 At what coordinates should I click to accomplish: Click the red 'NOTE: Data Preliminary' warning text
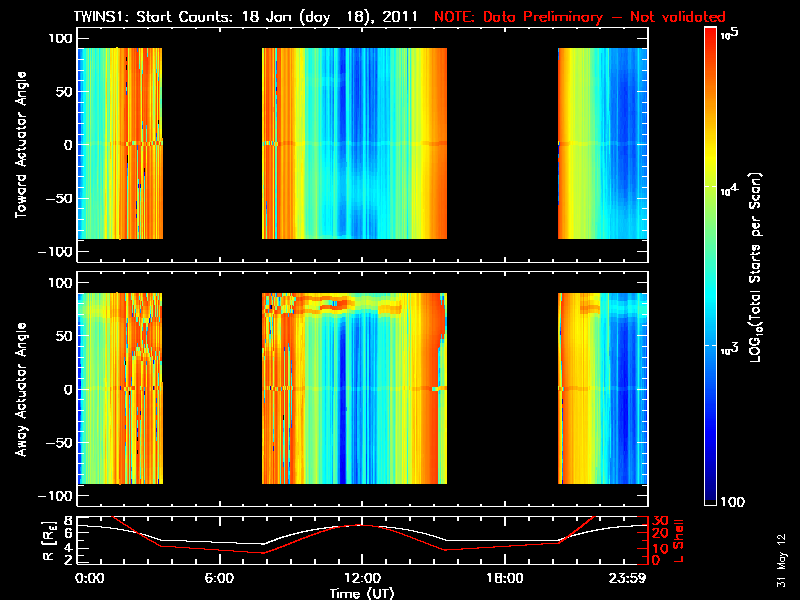point(580,17)
